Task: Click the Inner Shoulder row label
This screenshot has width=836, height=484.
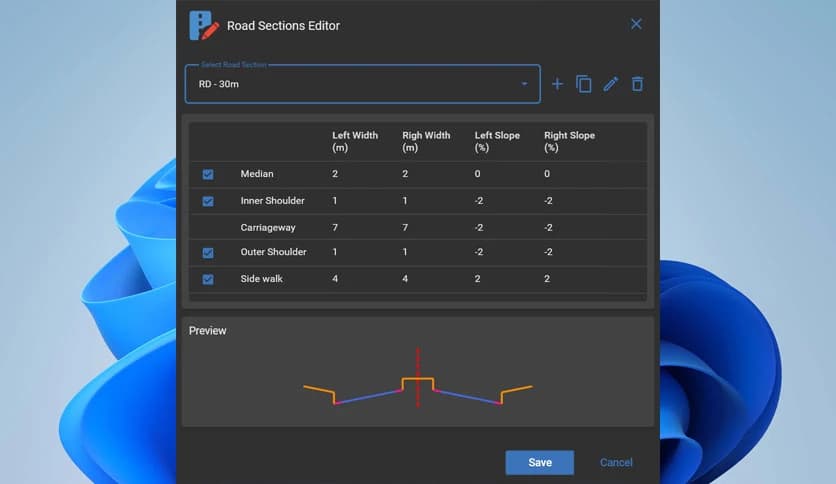Action: (x=272, y=200)
